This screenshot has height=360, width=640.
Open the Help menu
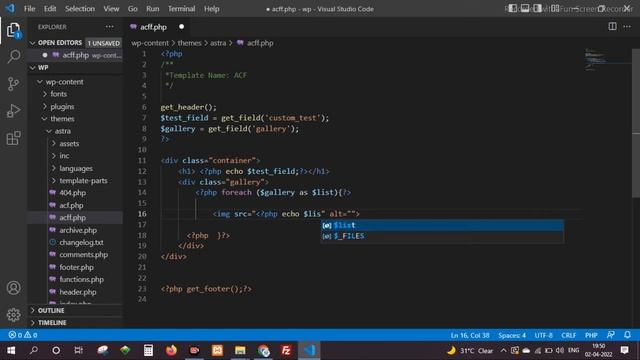(211, 9)
